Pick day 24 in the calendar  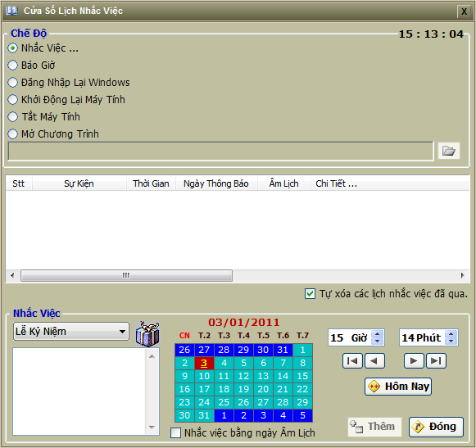click(204, 402)
